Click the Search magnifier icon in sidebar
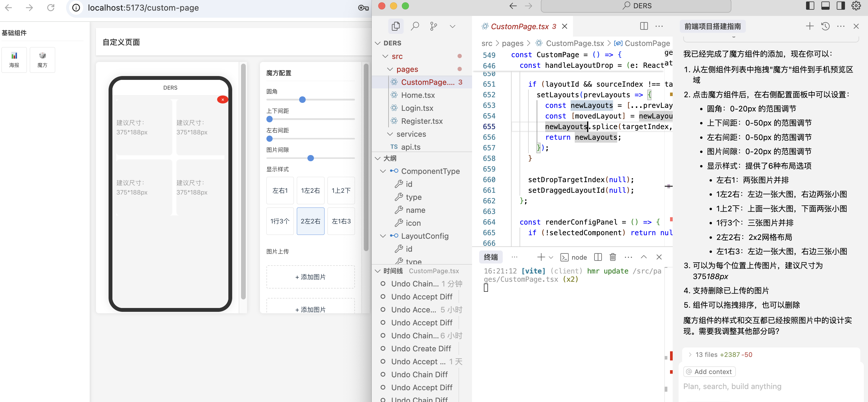 pos(415,26)
